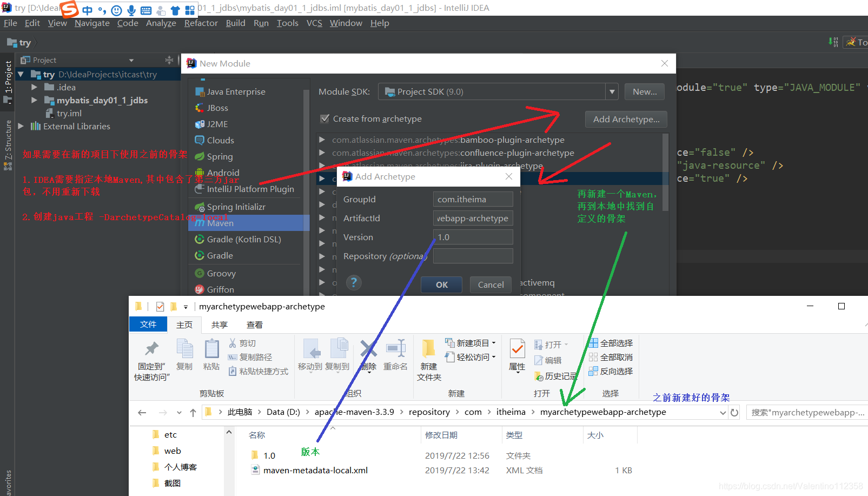The height and width of the screenshot is (496, 868).
Task: Confirm Add Archetype with OK
Action: [x=442, y=285]
